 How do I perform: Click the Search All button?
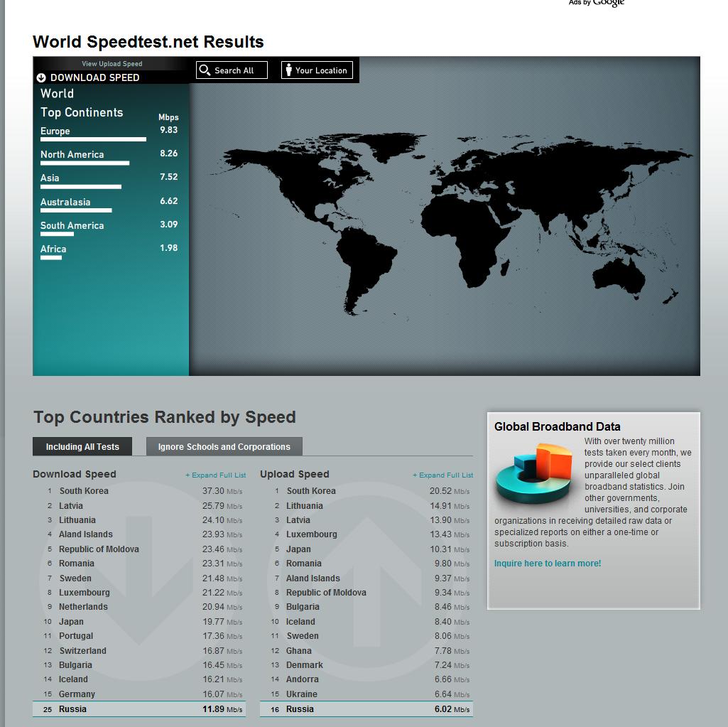232,70
